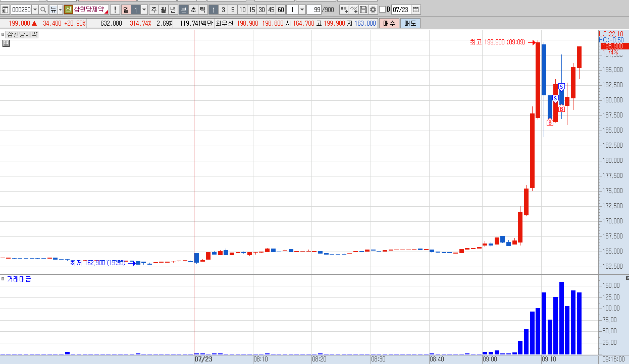Click the candlestick chart add icon
This screenshot has height=364, width=629.
(x=344, y=10)
